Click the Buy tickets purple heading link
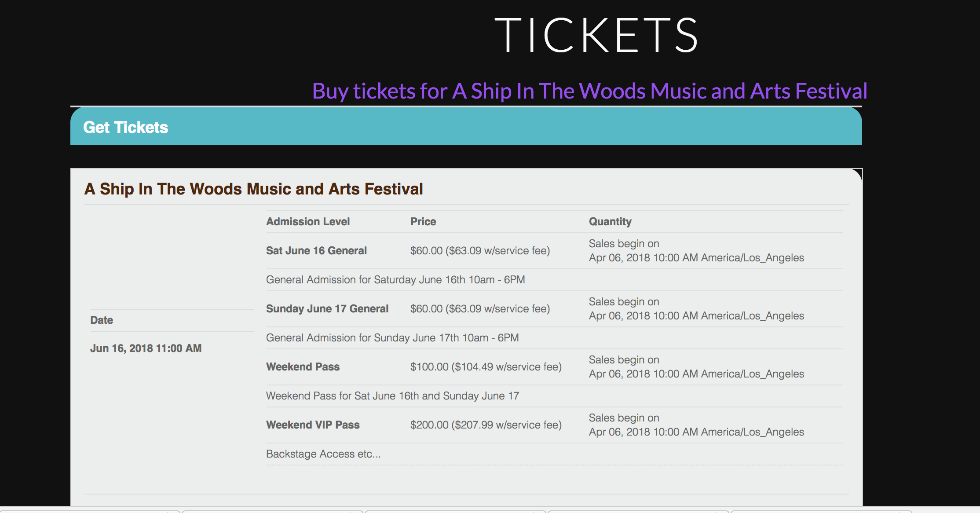Image resolution: width=980 pixels, height=513 pixels. click(589, 91)
